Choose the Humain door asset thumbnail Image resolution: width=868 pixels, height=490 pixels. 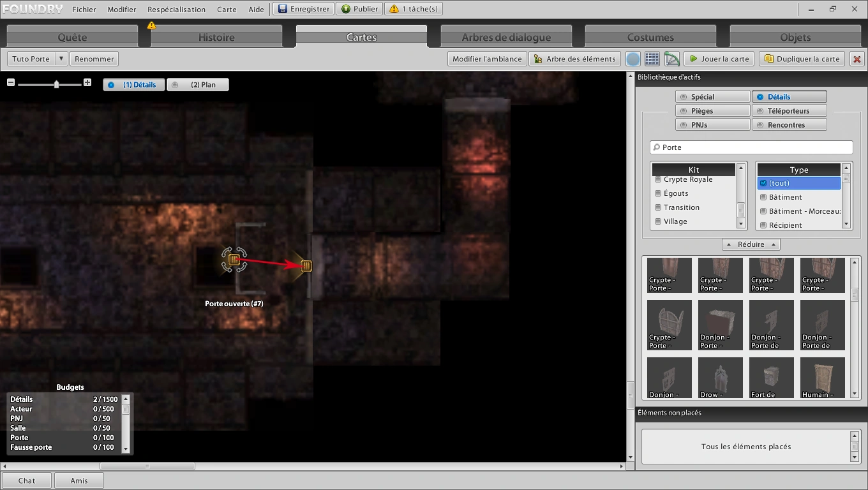[823, 378]
